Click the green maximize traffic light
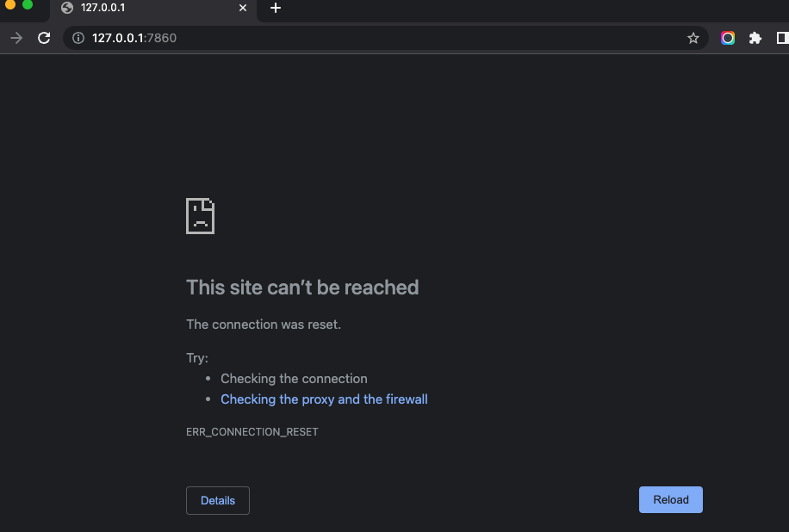The height and width of the screenshot is (532, 789). tap(26, 6)
